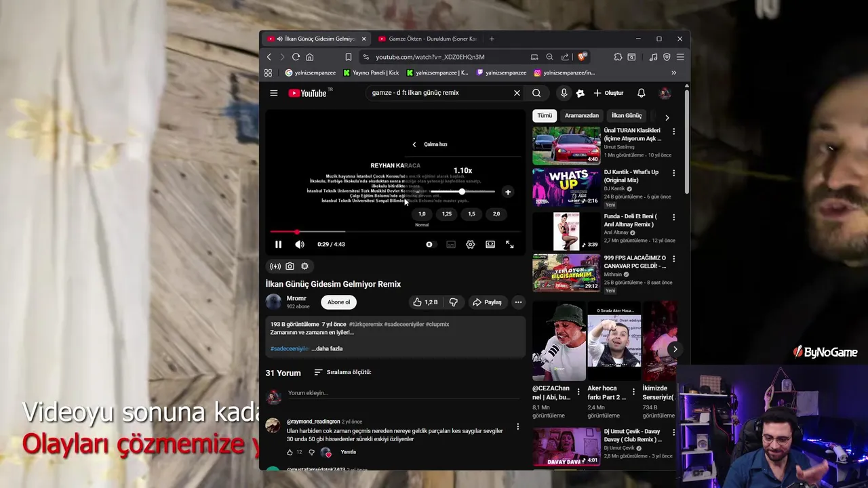Bookmark this page icon
This screenshot has height=488, width=868.
(x=349, y=57)
